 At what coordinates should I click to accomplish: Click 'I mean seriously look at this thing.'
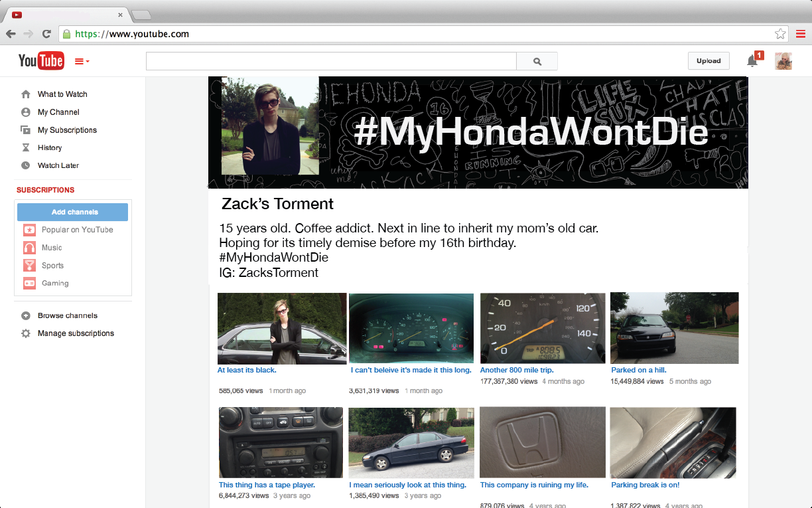pyautogui.click(x=407, y=485)
